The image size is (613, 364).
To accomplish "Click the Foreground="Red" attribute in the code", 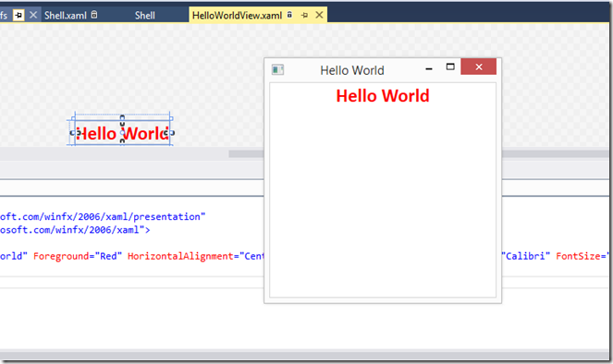I will pyautogui.click(x=78, y=256).
